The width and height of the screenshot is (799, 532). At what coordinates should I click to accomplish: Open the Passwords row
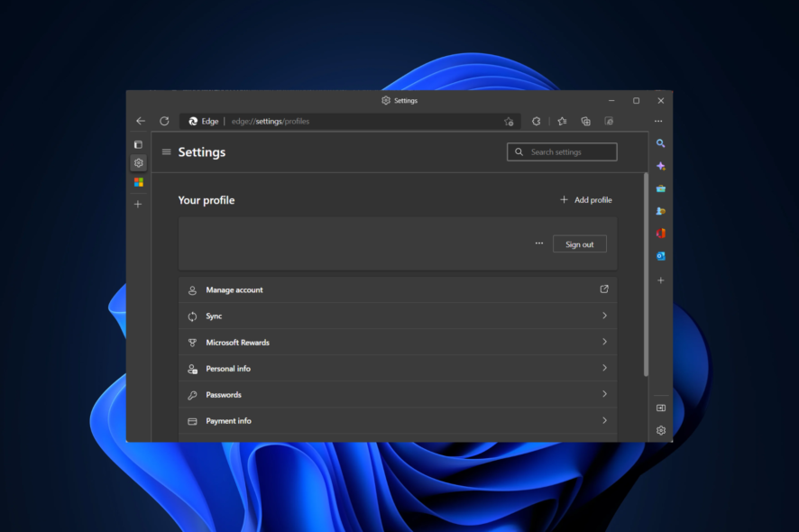click(x=398, y=395)
